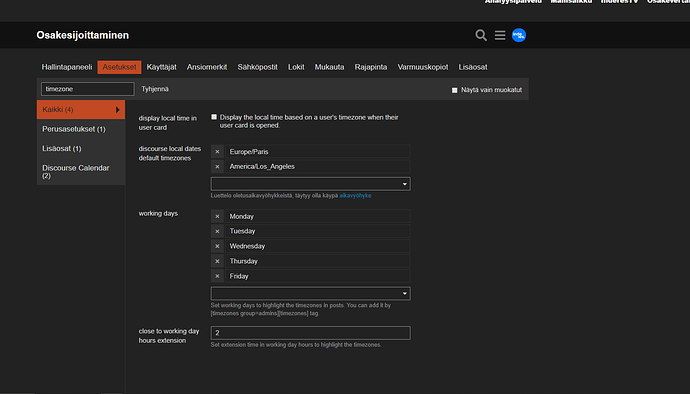Open the Osakesijoittaminen site title
The width and height of the screenshot is (690, 394).
(x=83, y=35)
